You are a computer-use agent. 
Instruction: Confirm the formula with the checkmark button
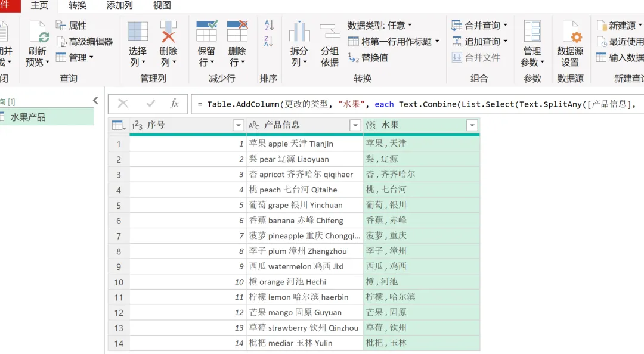(x=151, y=104)
